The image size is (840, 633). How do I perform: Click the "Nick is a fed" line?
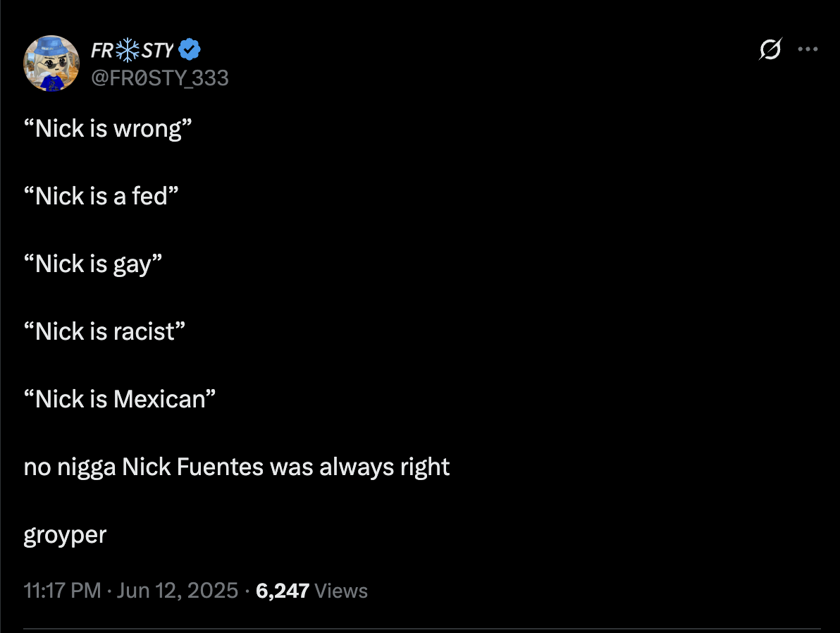pos(101,197)
